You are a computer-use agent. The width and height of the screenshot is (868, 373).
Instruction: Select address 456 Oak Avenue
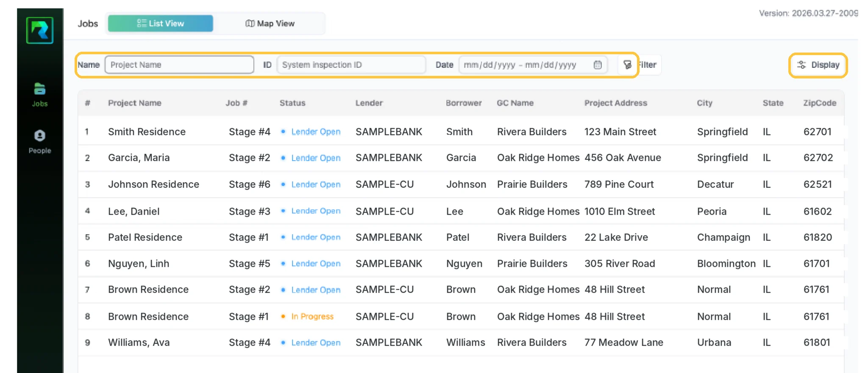623,158
